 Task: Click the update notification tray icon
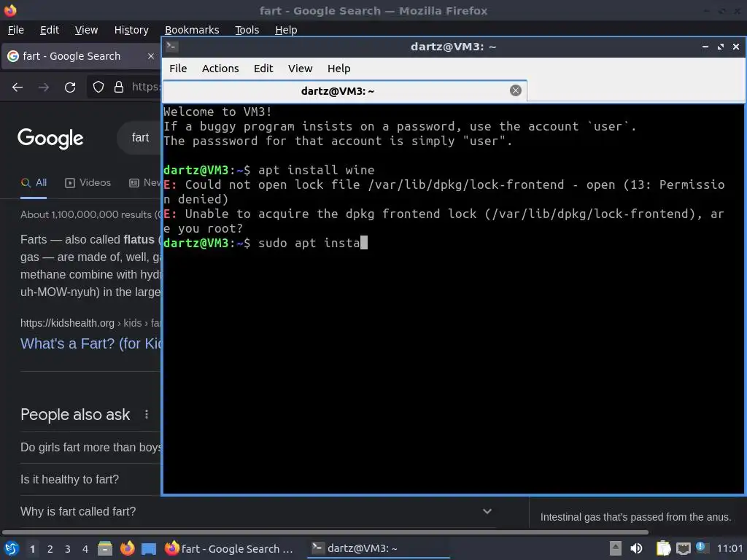701,548
